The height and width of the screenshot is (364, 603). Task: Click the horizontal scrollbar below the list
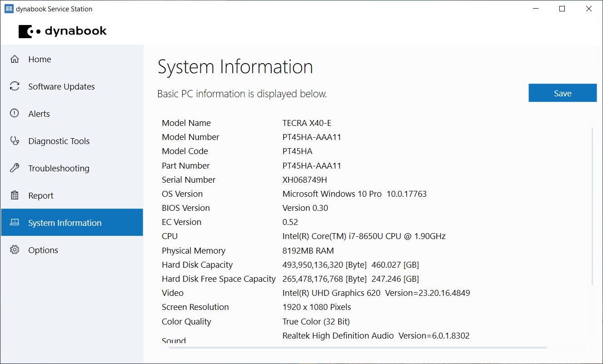click(x=357, y=348)
